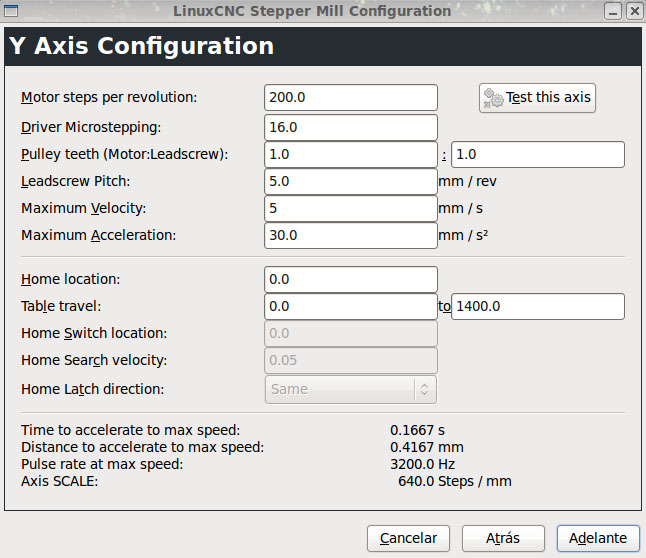Viewport: 646px width, 558px height.
Task: Click the Axis SCALE label
Action: click(60, 481)
